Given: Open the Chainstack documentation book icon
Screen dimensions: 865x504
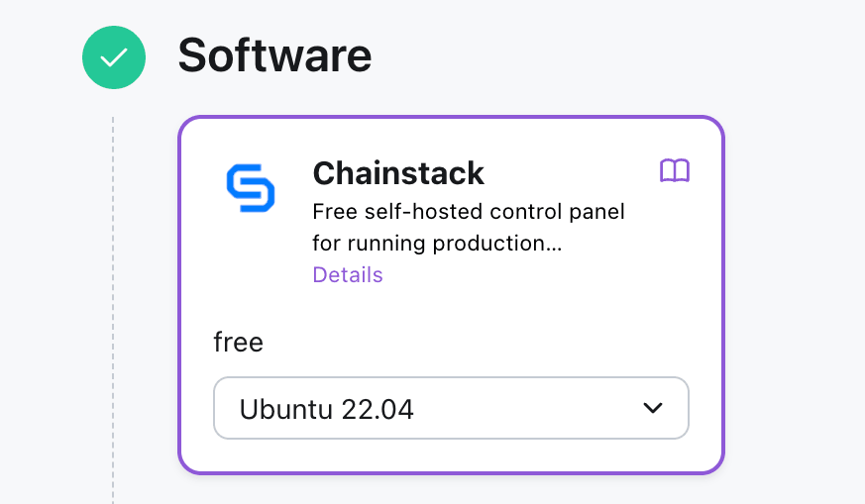Looking at the screenshot, I should [x=675, y=171].
